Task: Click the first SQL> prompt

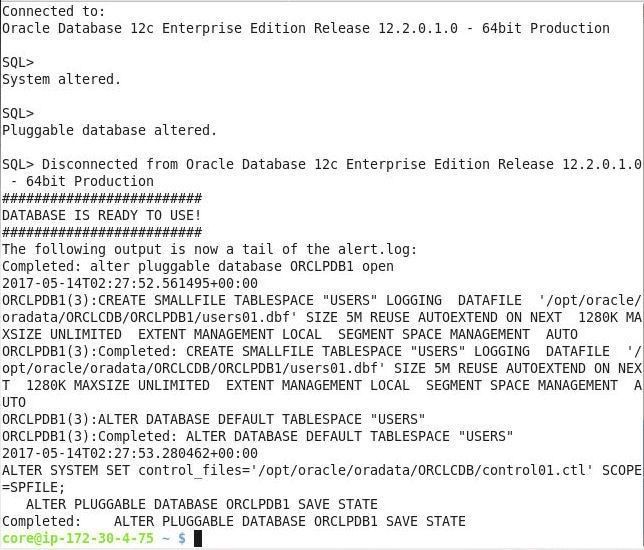Action: click(18, 62)
